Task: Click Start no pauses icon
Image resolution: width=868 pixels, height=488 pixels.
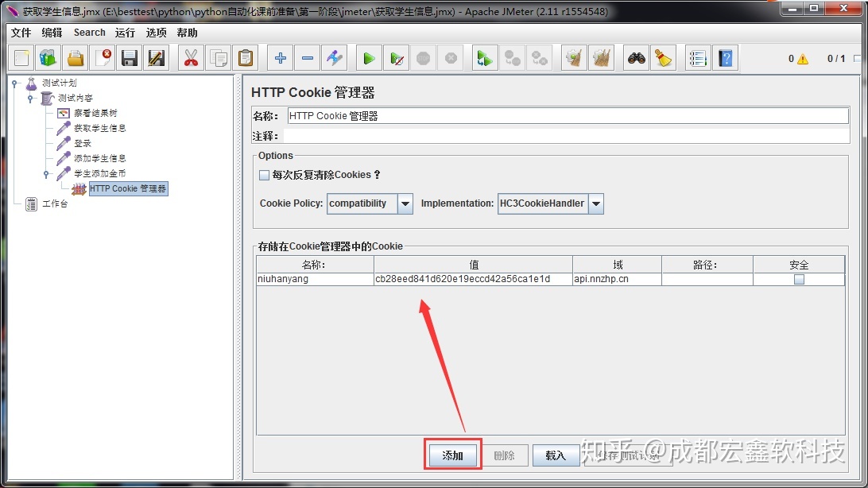Action: 397,58
